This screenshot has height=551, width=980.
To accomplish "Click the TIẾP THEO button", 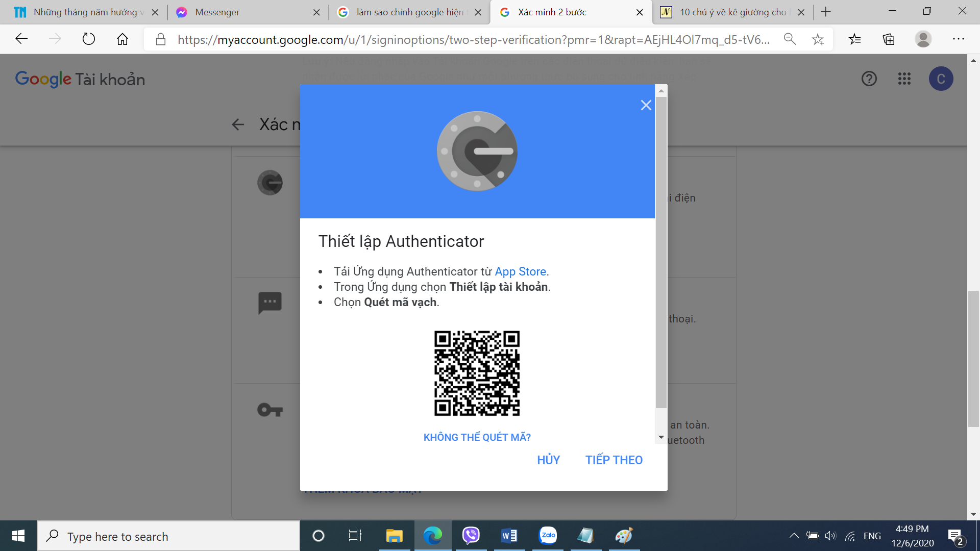I will 614,460.
